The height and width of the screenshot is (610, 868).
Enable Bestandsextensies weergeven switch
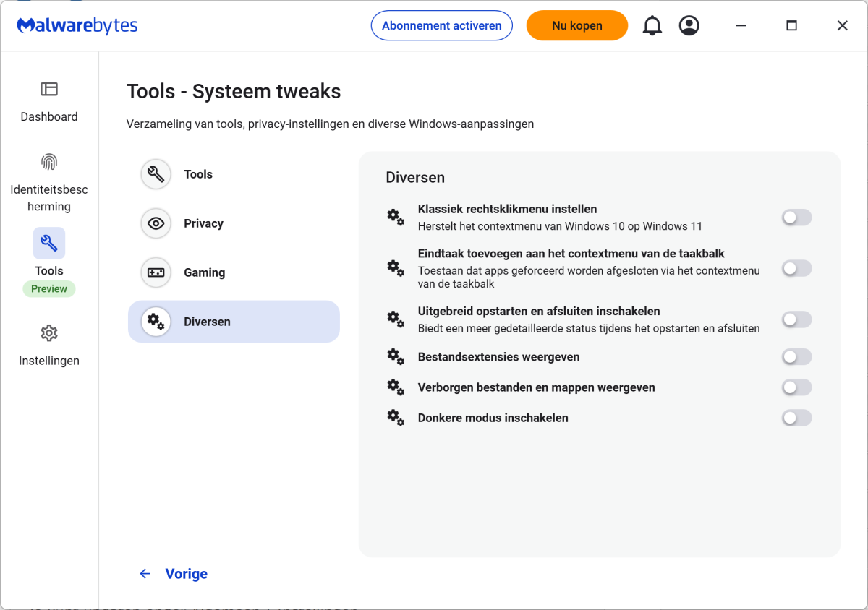point(796,357)
